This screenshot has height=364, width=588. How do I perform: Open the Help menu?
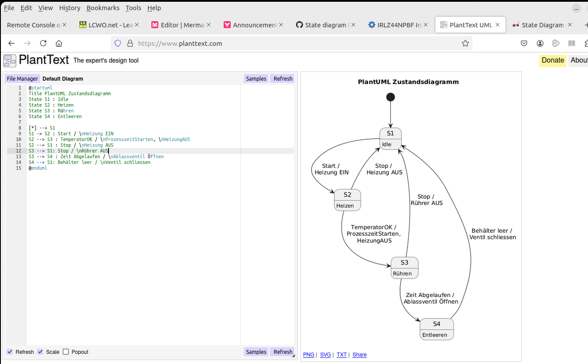tap(154, 8)
